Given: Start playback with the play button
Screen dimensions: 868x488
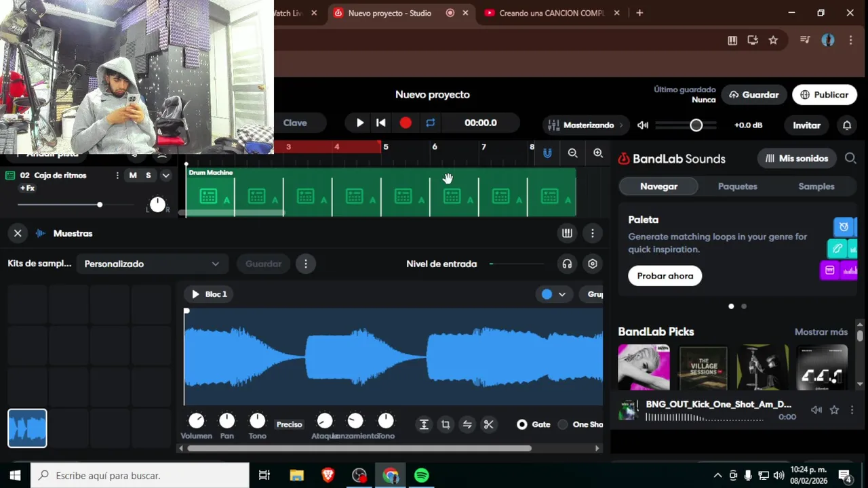Looking at the screenshot, I should click(360, 123).
